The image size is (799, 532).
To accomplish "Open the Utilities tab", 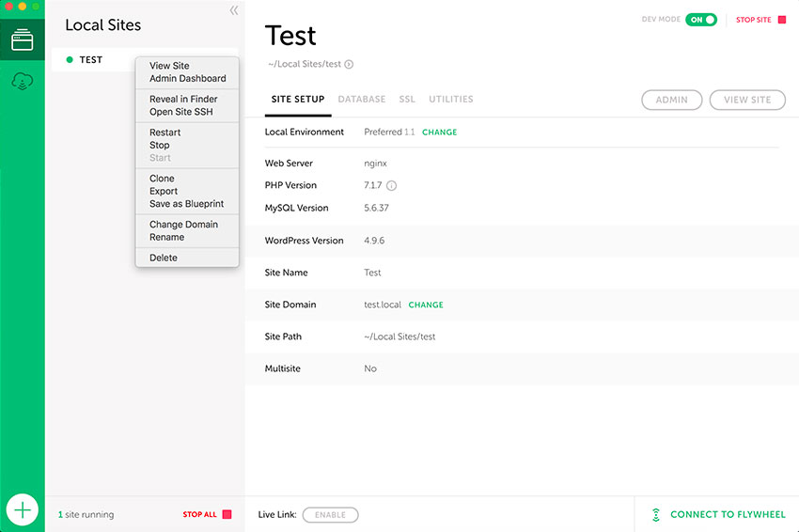I will point(450,100).
